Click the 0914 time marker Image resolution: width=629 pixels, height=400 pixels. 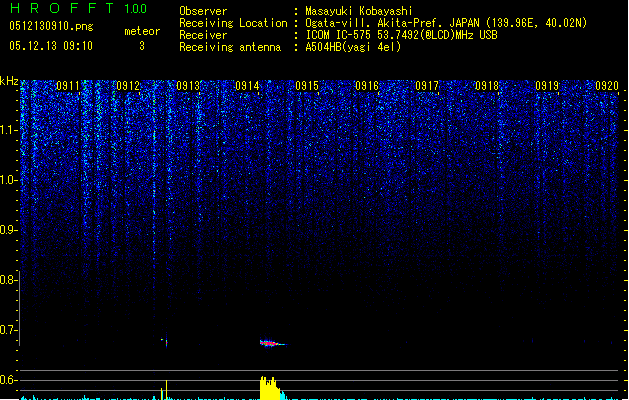pyautogui.click(x=247, y=86)
